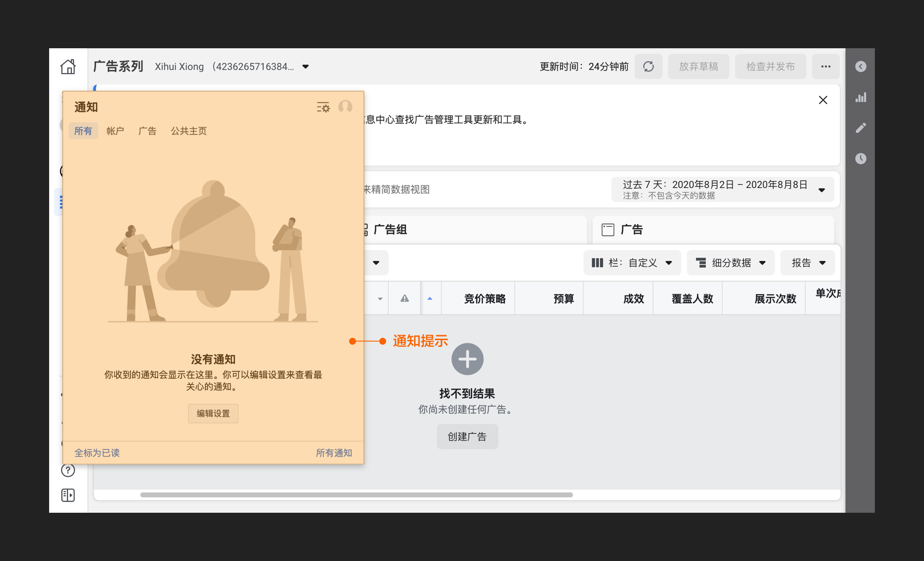Collapse the right side panel arrow
Viewport: 924px width, 561px height.
point(861,66)
